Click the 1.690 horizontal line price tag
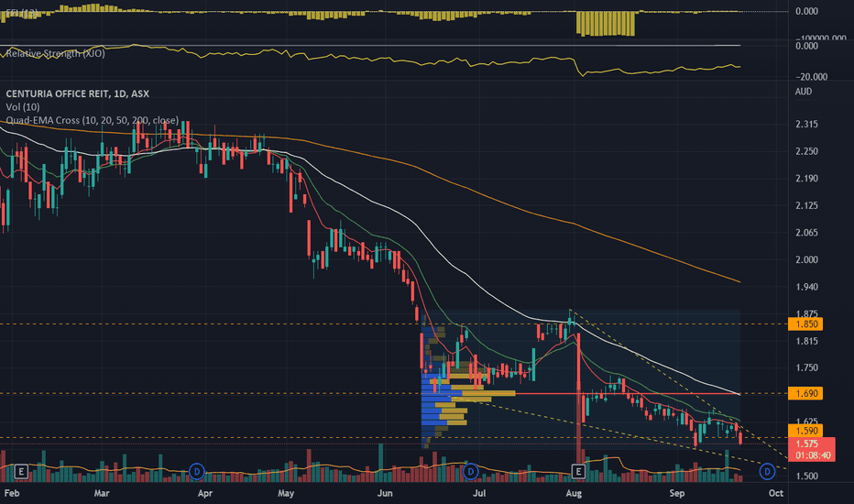Image resolution: width=854 pixels, height=504 pixels. 805,393
